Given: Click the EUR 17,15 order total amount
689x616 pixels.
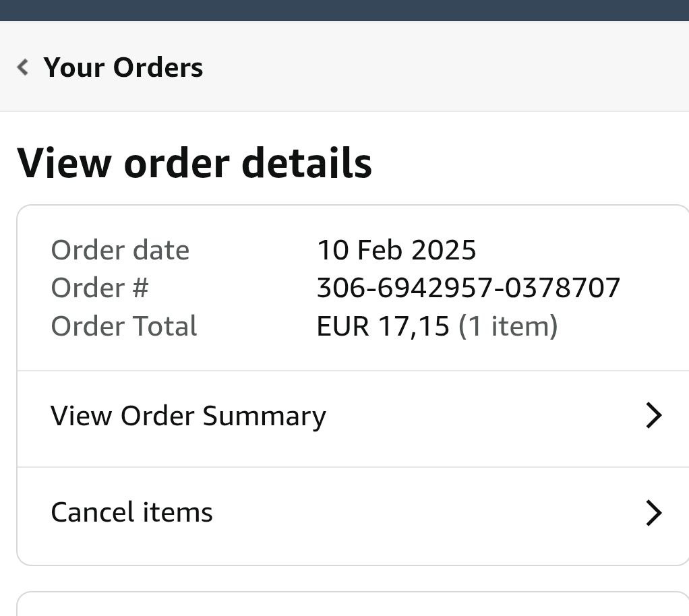Looking at the screenshot, I should click(382, 327).
